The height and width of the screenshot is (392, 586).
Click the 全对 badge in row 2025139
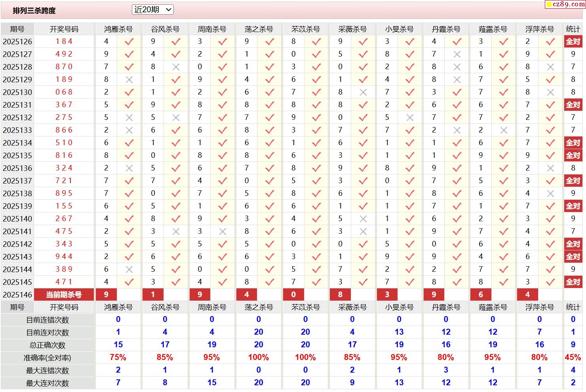tap(573, 206)
